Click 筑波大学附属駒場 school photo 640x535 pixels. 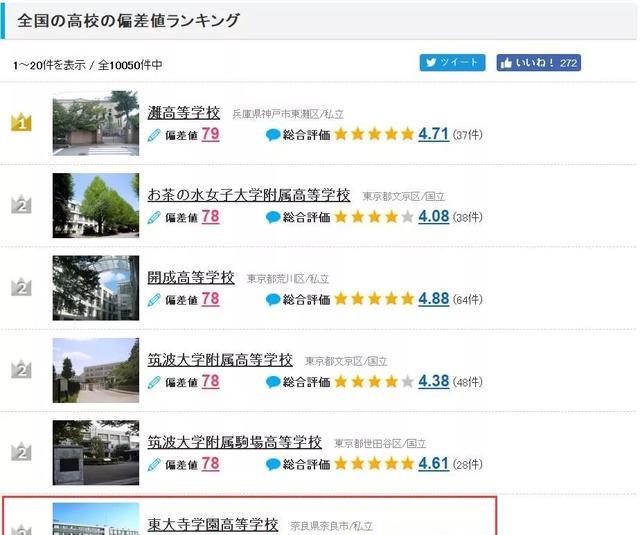coord(96,453)
